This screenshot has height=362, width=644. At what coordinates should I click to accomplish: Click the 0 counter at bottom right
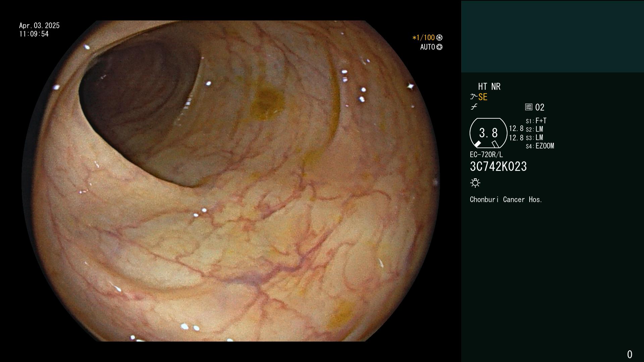[630, 354]
